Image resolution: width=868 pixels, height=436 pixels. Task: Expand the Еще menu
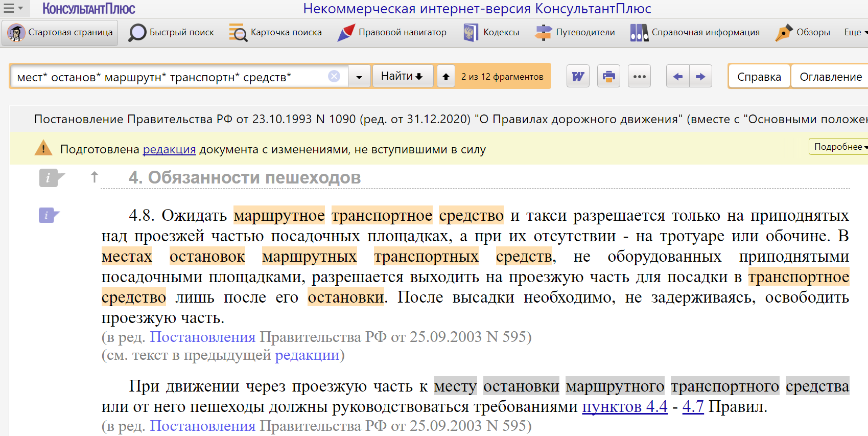click(856, 32)
